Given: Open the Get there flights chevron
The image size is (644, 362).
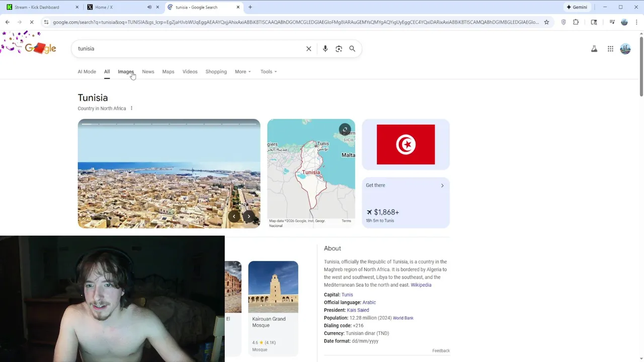Looking at the screenshot, I should [442, 186].
